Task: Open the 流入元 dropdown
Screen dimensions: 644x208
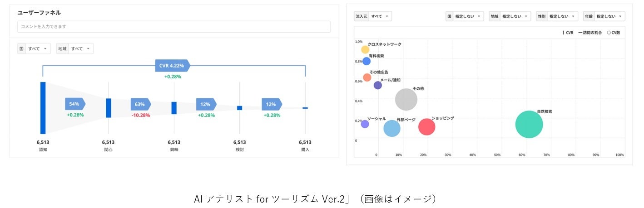Action: tap(373, 16)
